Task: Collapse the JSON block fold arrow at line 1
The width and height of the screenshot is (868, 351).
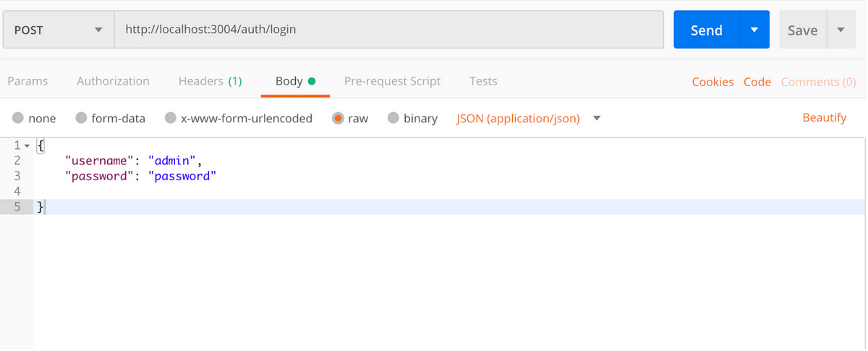Action: [27, 145]
